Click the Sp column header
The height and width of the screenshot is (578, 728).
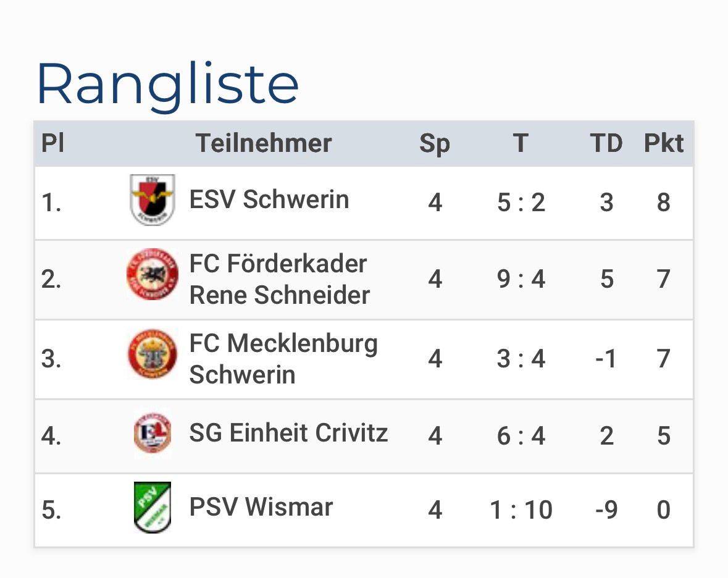pos(435,143)
